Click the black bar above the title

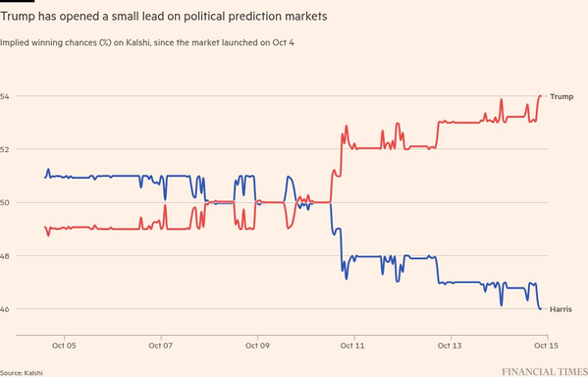(x=17, y=1)
